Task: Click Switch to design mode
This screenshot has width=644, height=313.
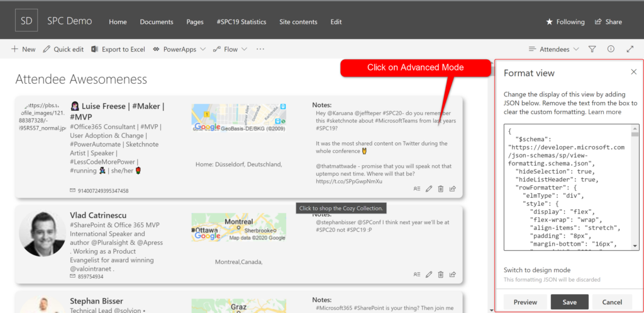Action: tap(537, 270)
